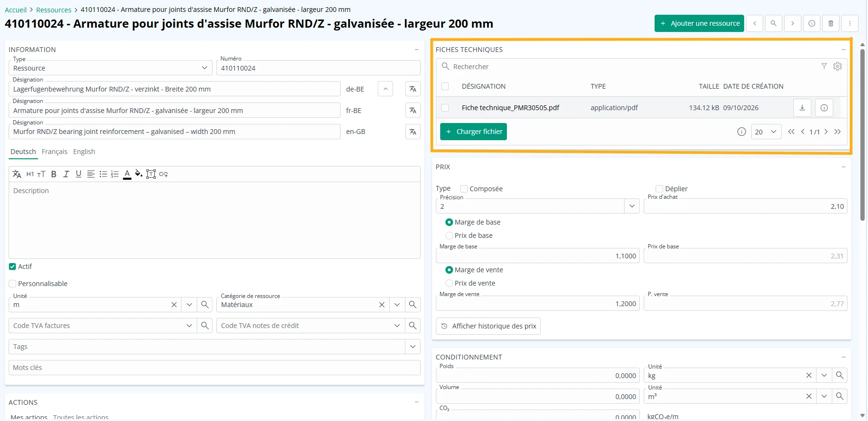Apply underline formatting in description editor
The height and width of the screenshot is (421, 868).
[79, 174]
